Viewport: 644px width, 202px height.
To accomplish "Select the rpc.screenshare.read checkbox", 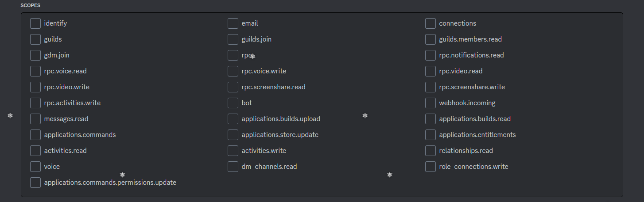I will pyautogui.click(x=233, y=87).
